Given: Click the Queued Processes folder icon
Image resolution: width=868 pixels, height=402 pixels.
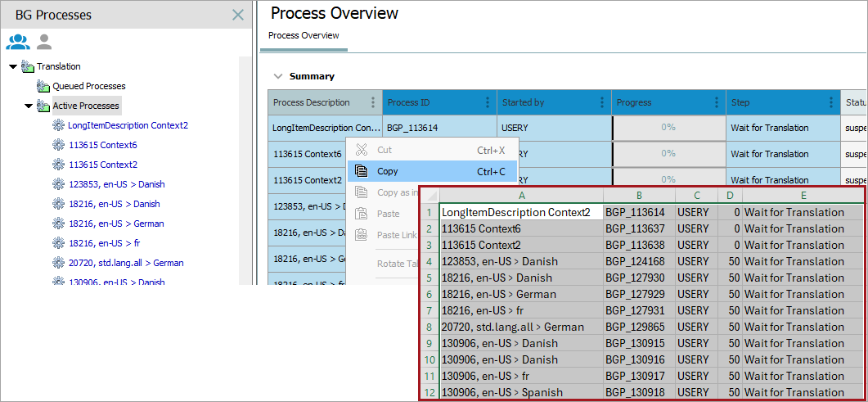Looking at the screenshot, I should pos(43,86).
